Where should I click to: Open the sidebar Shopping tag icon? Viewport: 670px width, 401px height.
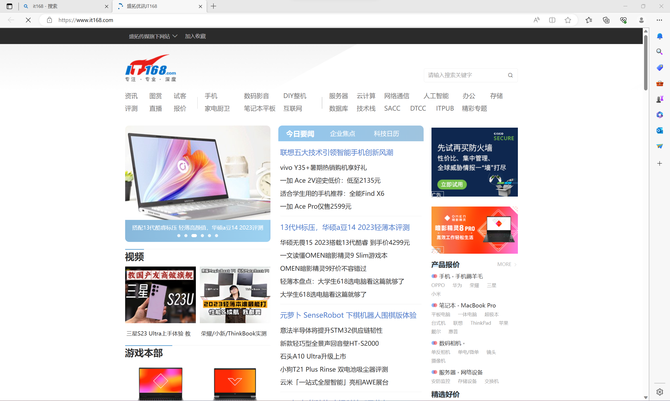(660, 68)
